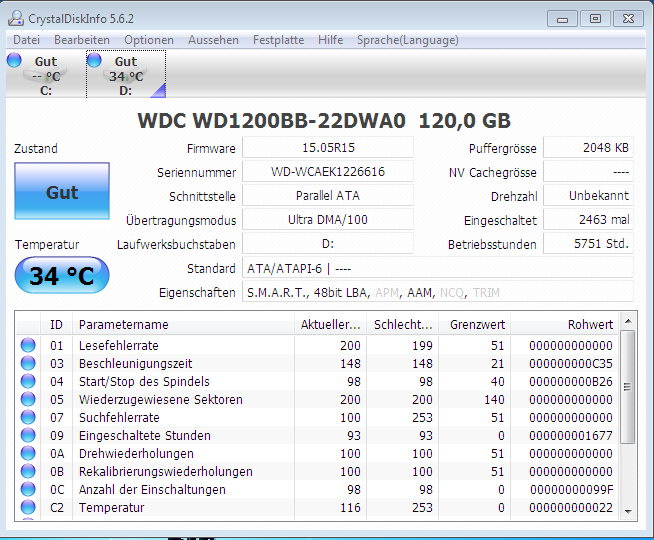The height and width of the screenshot is (540, 654).
Task: Maximize the CrystalDiskInfo window
Action: click(595, 19)
